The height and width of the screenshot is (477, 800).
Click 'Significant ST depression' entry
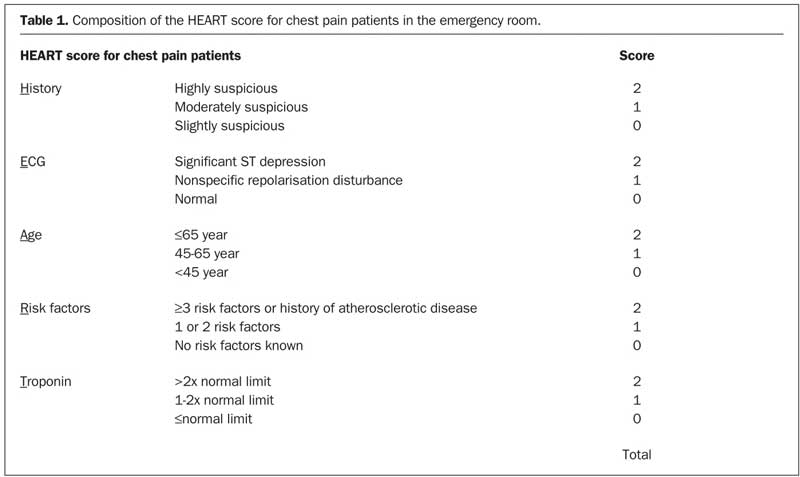(250, 162)
